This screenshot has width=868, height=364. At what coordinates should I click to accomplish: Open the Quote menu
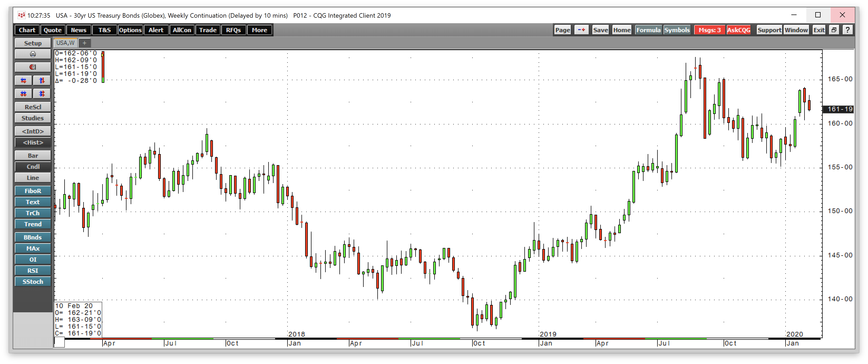[52, 30]
